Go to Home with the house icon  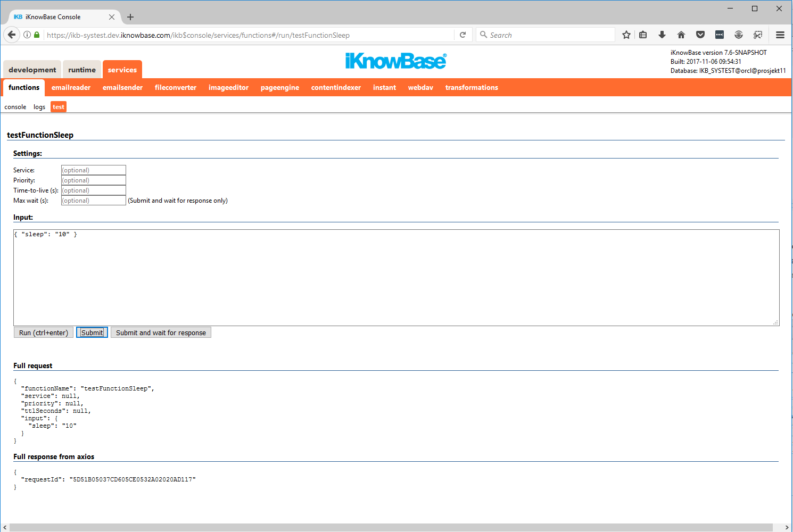pyautogui.click(x=681, y=35)
